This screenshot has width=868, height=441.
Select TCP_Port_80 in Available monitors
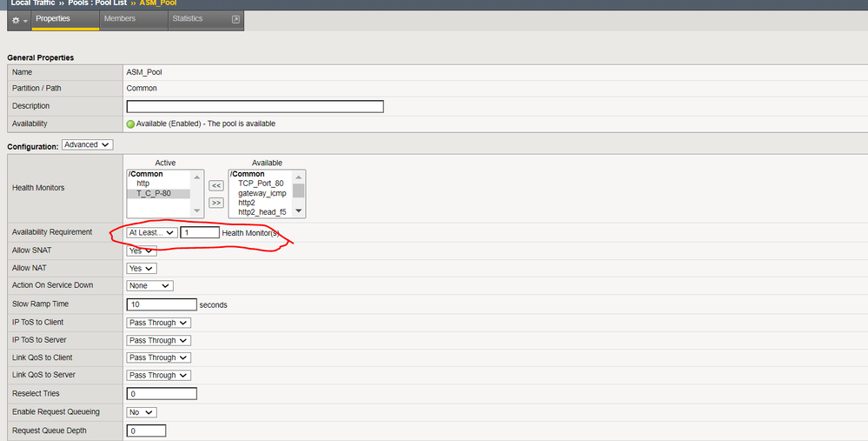pyautogui.click(x=261, y=184)
